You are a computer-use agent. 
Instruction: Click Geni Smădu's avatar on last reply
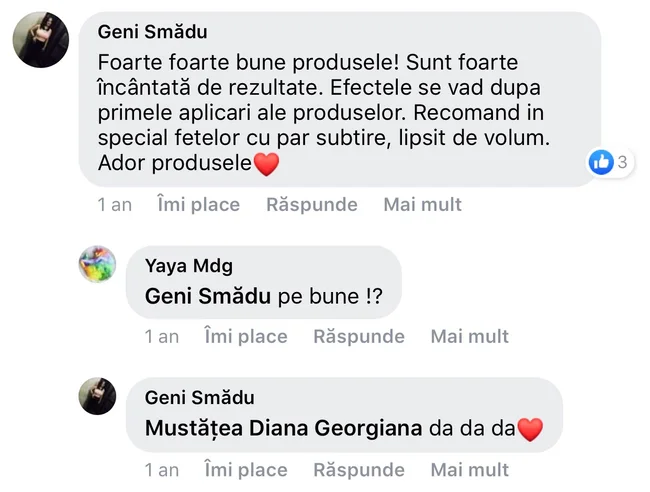[x=98, y=396]
